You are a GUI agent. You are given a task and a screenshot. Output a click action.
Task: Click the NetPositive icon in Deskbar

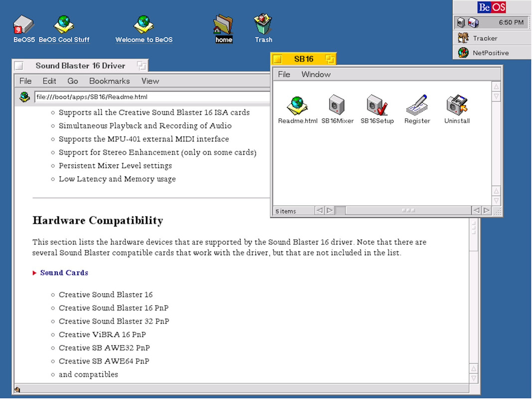pos(463,52)
